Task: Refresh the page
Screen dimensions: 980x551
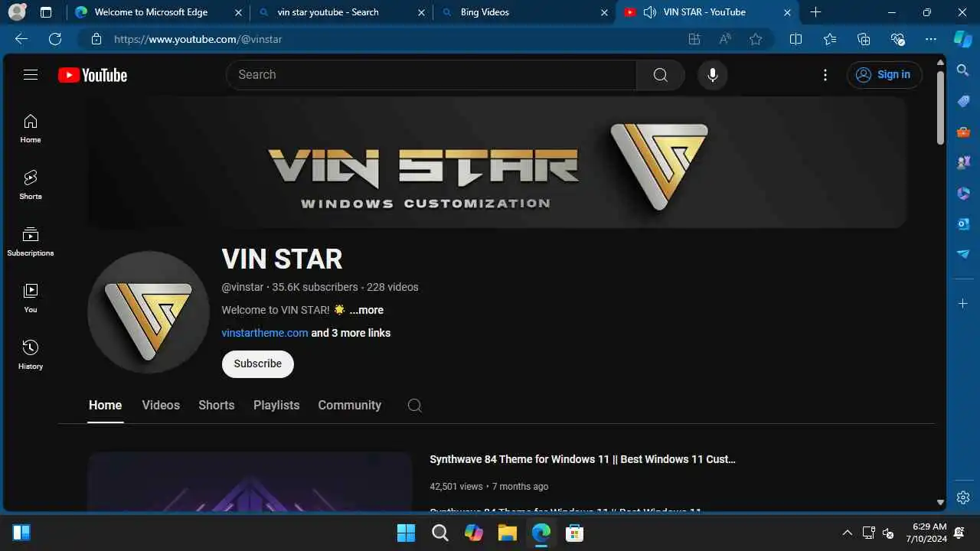Action: click(x=55, y=39)
